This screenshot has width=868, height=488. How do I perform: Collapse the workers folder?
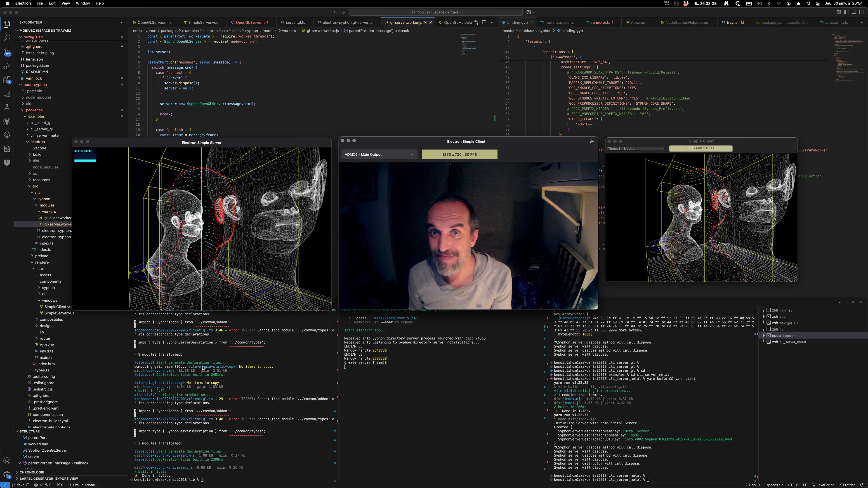[49, 211]
